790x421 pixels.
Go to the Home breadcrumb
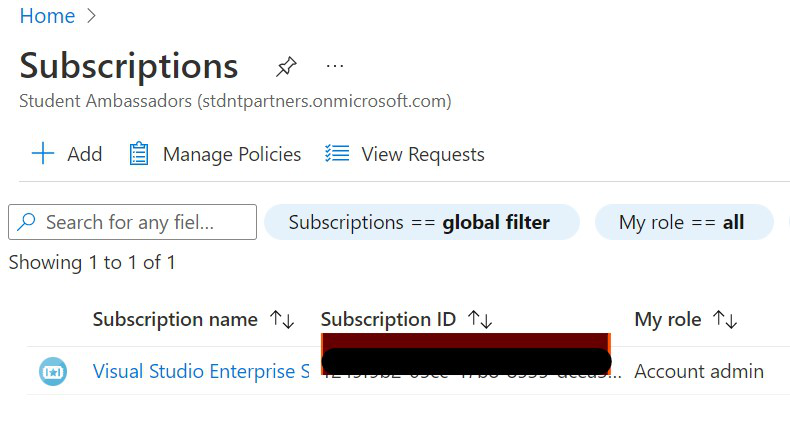47,16
